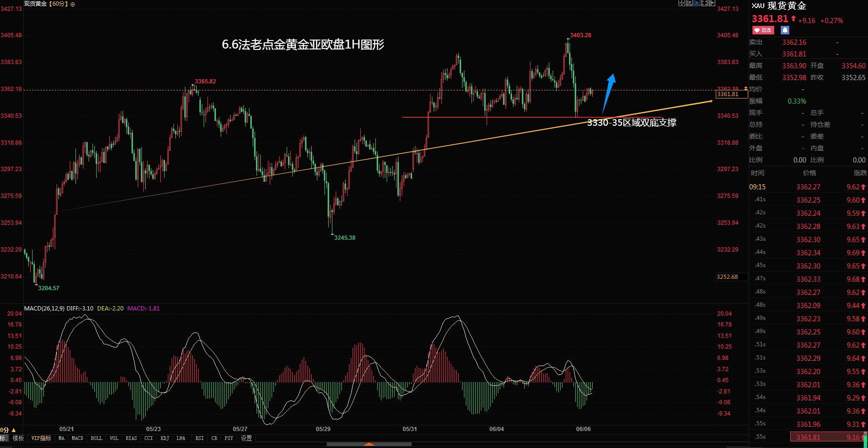
Task: Click the chart title 现货黄金【60分】
Action: pyautogui.click(x=46, y=4)
